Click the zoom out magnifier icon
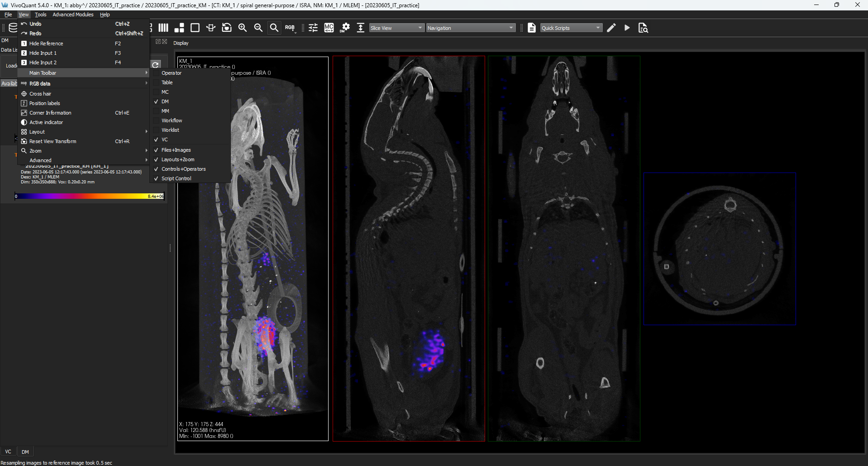This screenshot has height=466, width=868. click(x=258, y=28)
